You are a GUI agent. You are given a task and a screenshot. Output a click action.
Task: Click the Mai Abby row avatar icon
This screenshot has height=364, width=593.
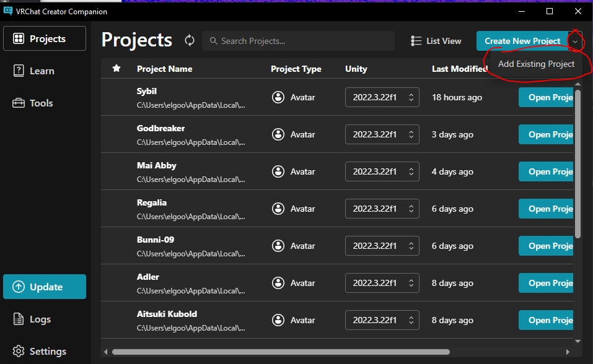(278, 171)
